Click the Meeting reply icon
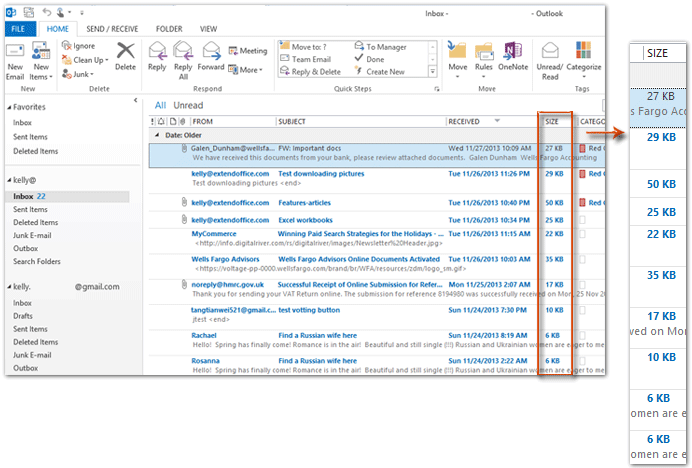692x468 pixels. point(233,51)
